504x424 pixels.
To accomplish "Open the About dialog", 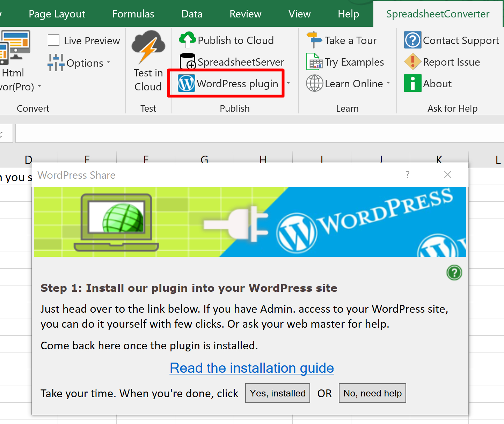I will (412, 83).
